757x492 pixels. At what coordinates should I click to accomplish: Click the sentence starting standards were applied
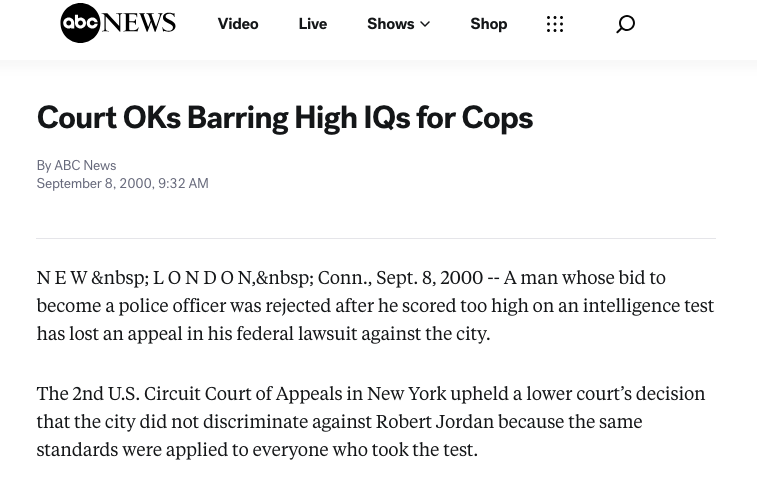257,450
